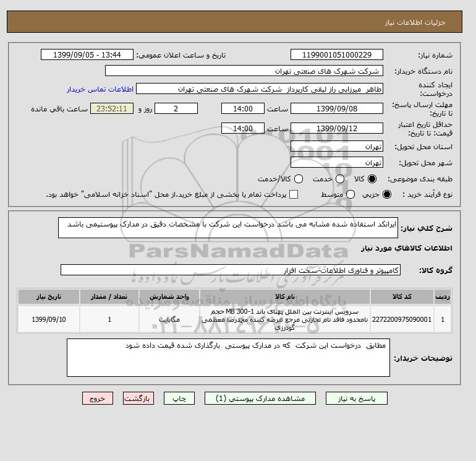The height and width of the screenshot is (461, 476).
Task: Click the request creator field طاهر میرزایی
Action: point(260,89)
